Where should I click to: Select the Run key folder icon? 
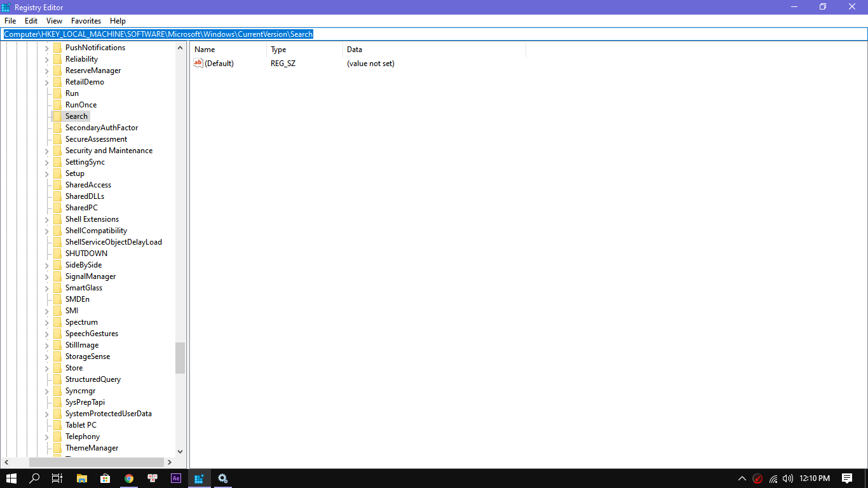pyautogui.click(x=57, y=93)
